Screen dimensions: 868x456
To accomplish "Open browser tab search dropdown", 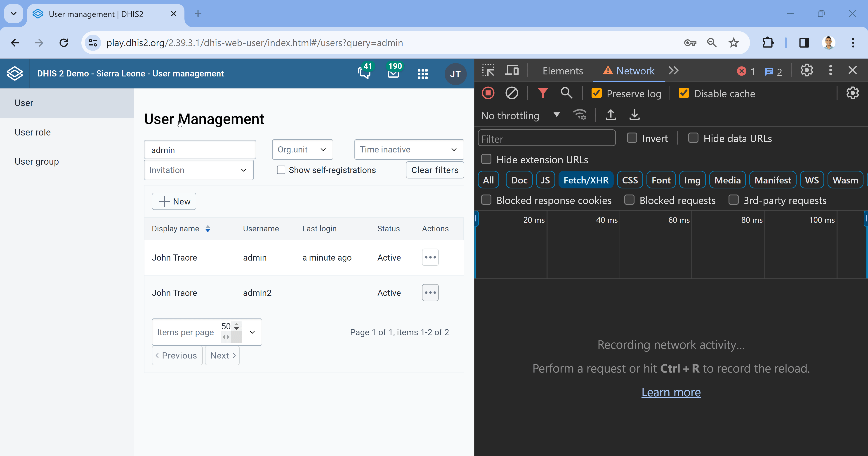I will pos(14,14).
